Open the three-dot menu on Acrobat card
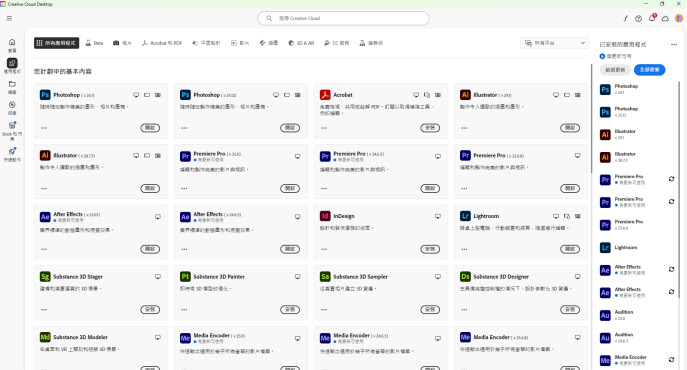The image size is (687, 370). tap(324, 128)
